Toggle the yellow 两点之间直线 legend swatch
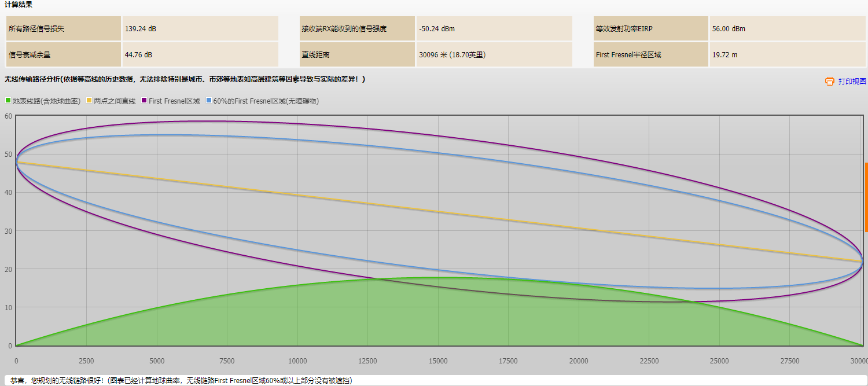The height and width of the screenshot is (386, 868). (x=89, y=101)
